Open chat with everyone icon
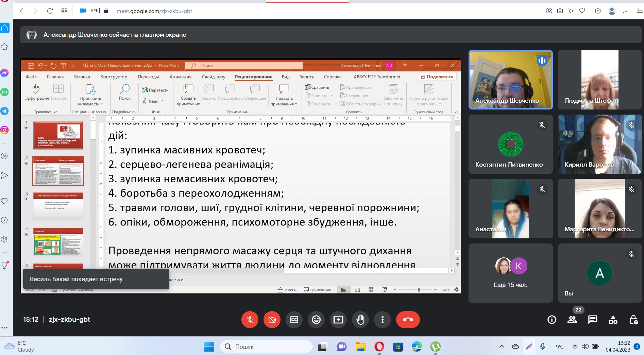 pos(593,320)
